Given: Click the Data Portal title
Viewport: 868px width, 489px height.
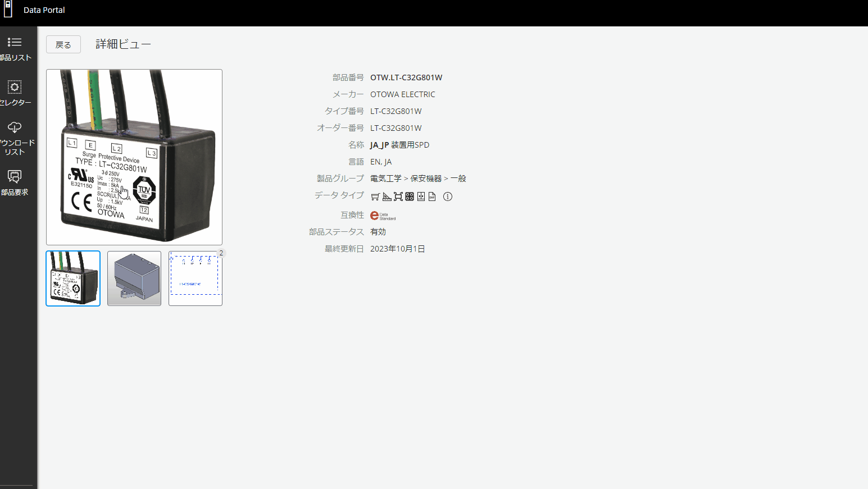Looking at the screenshot, I should pos(44,10).
